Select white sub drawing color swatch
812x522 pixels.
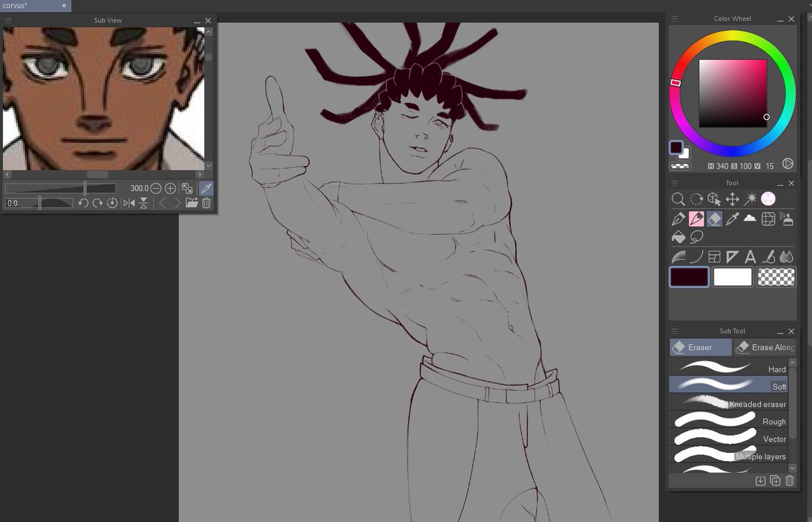point(733,277)
